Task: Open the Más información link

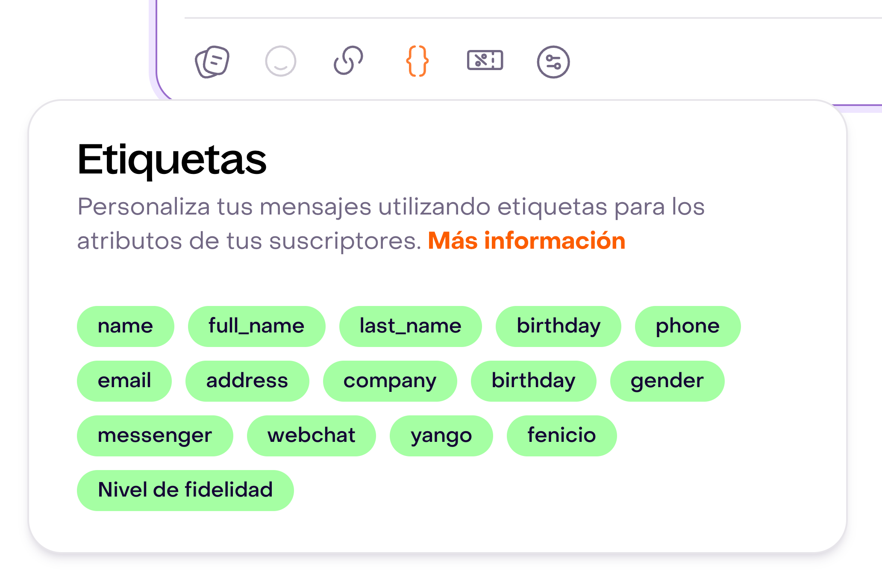Action: 526,241
